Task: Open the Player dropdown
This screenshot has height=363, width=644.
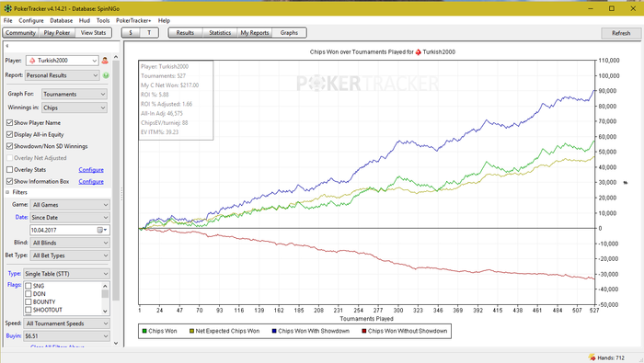Action: coord(62,61)
